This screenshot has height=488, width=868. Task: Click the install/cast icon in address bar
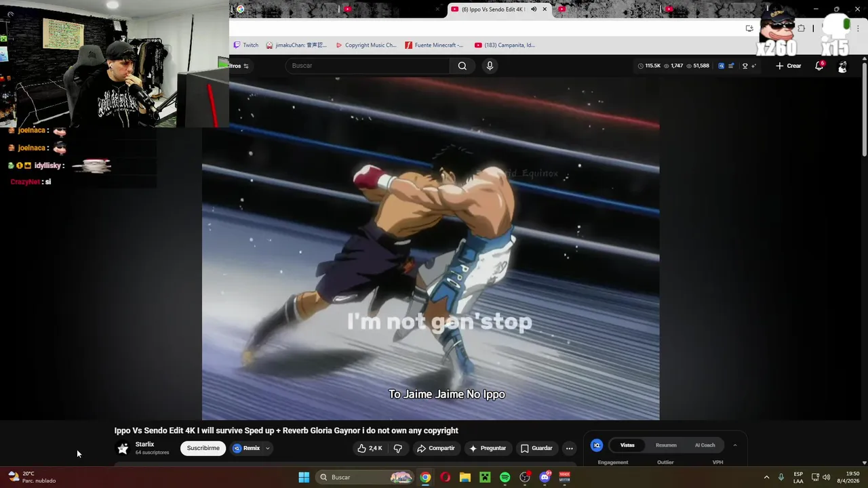point(749,28)
